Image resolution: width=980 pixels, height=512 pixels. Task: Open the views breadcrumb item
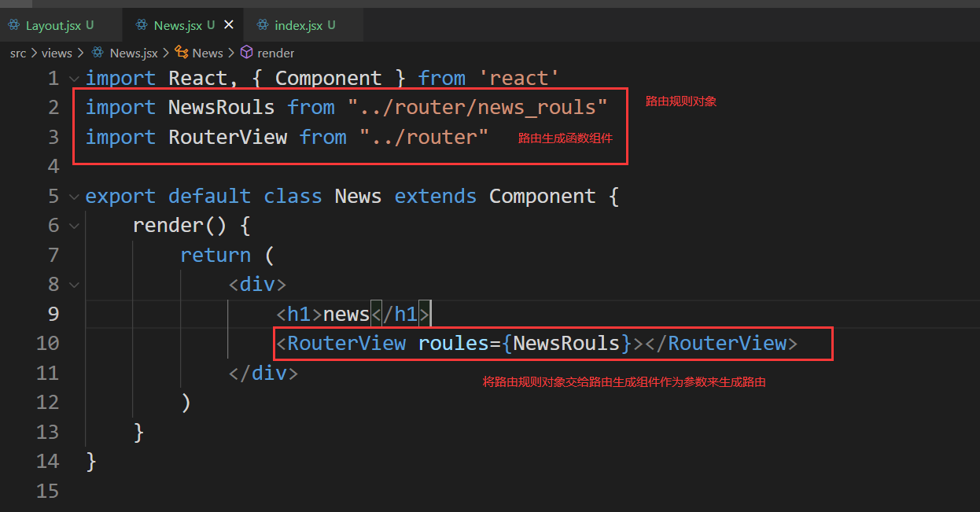coord(56,53)
